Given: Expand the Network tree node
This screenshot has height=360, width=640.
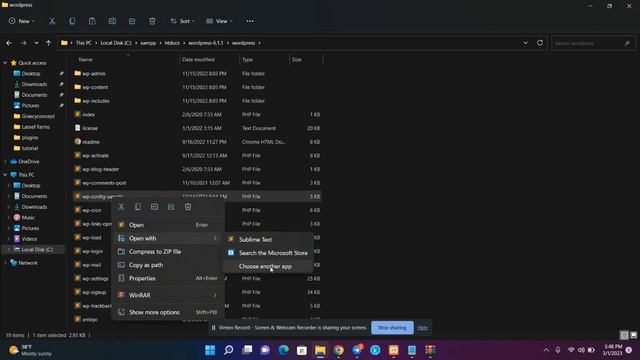Looking at the screenshot, I should 5,263.
